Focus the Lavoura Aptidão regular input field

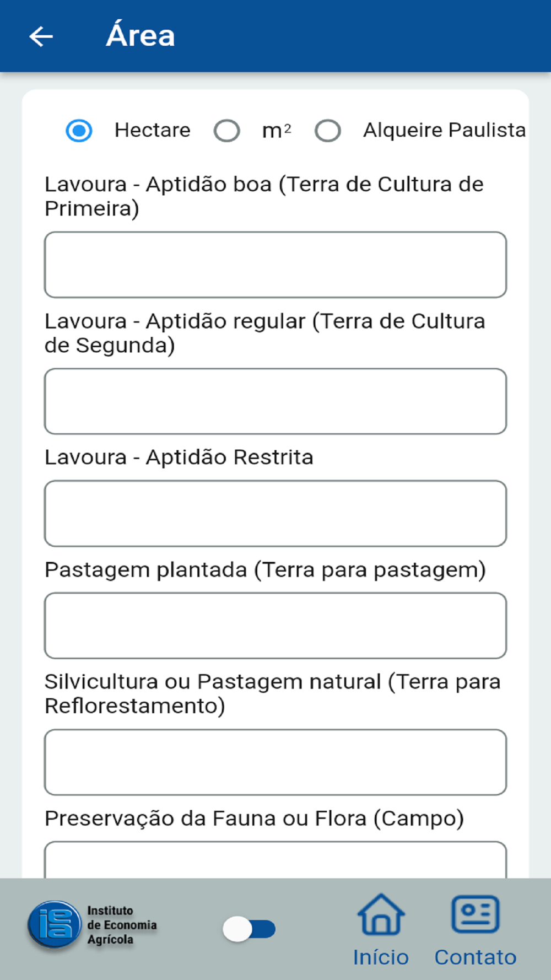275,401
